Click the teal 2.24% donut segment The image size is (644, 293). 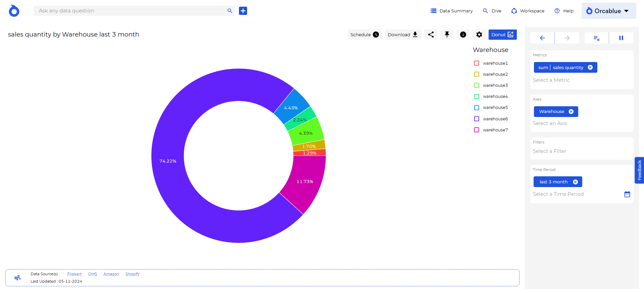tap(300, 120)
